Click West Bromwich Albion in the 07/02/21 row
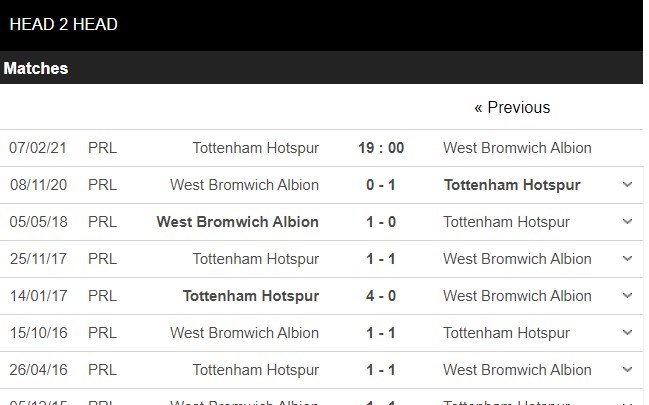This screenshot has width=649, height=405. point(517,148)
